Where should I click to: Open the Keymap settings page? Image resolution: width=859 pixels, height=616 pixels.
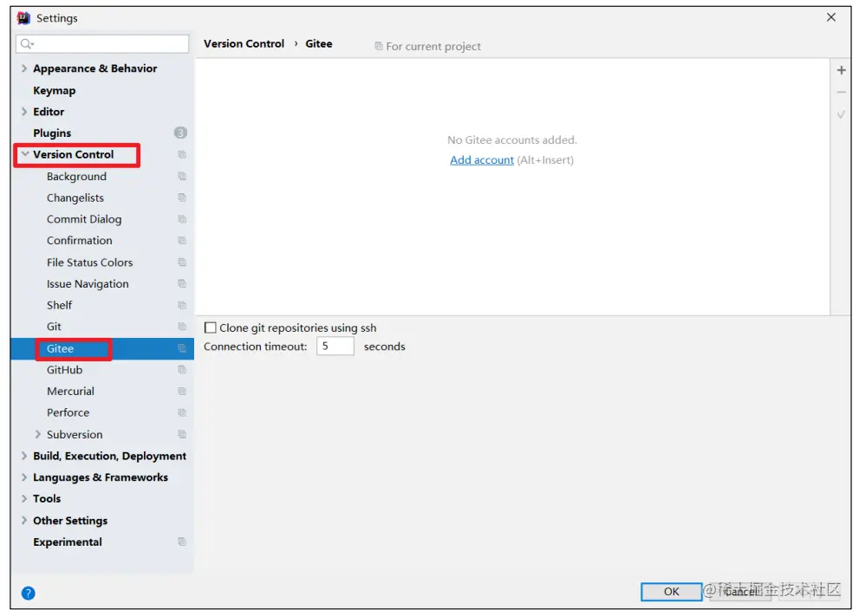pyautogui.click(x=55, y=90)
